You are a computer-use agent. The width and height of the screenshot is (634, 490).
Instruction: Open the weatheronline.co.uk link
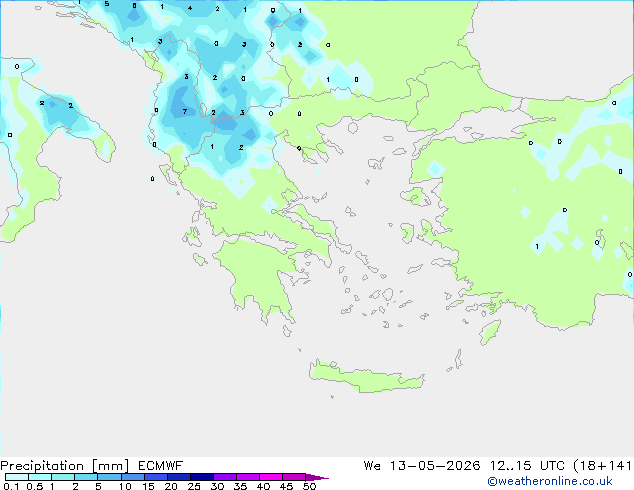(550, 481)
